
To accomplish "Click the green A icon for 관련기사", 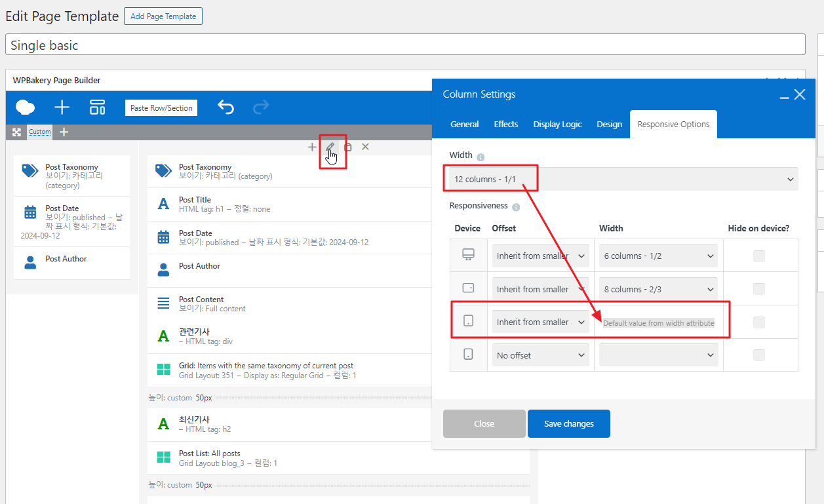I will pos(163,336).
